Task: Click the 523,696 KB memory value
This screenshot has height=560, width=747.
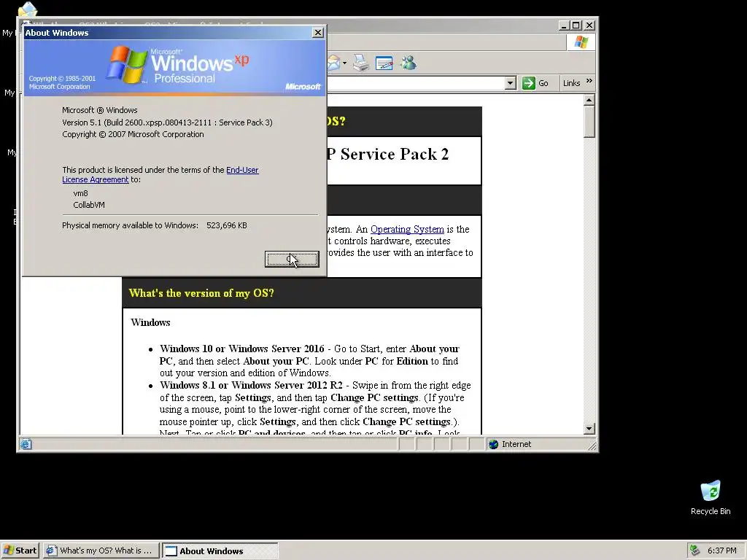Action: click(227, 225)
